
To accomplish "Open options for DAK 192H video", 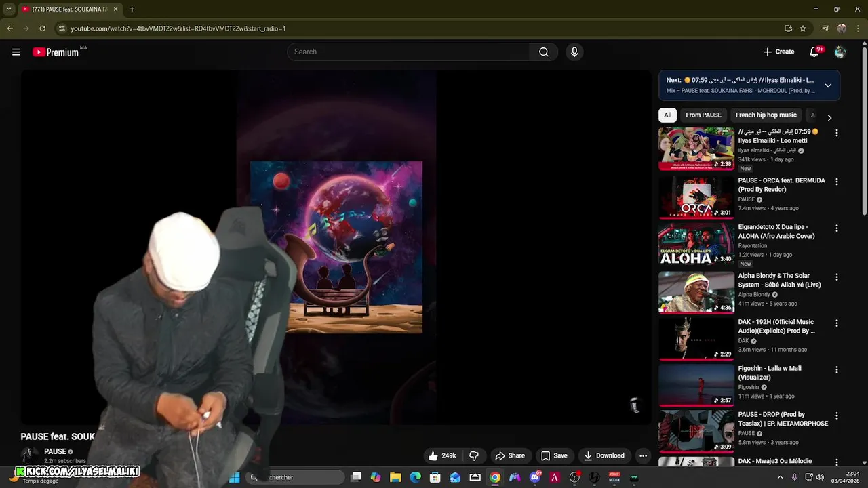I will pyautogui.click(x=837, y=323).
